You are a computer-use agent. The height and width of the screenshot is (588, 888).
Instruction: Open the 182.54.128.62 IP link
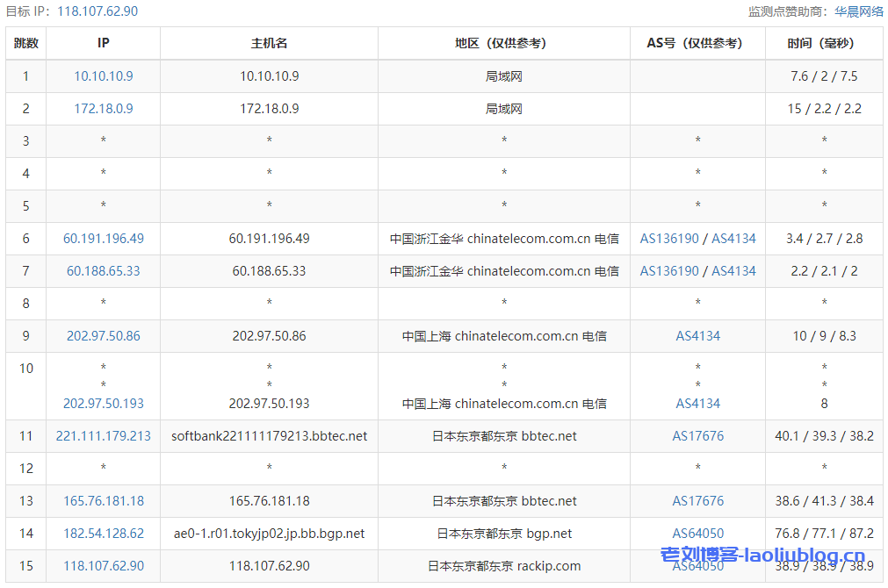tap(103, 533)
